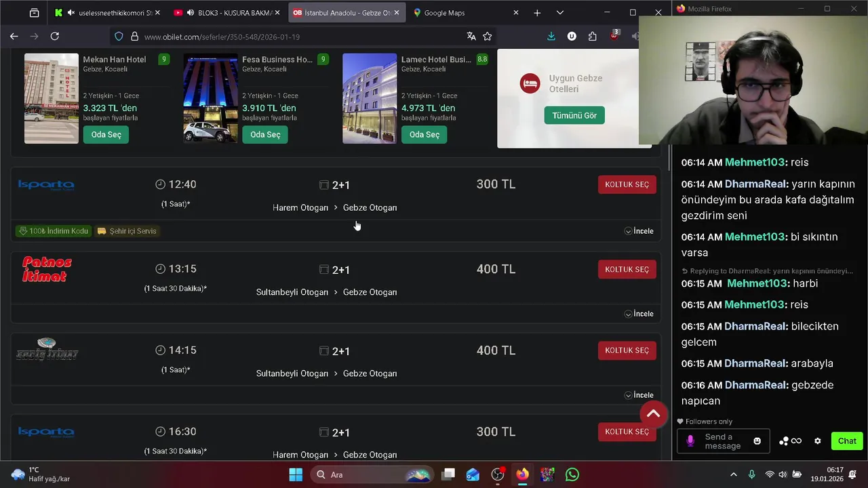
Task: Select seat for the 14:15 trip
Action: [x=627, y=350]
